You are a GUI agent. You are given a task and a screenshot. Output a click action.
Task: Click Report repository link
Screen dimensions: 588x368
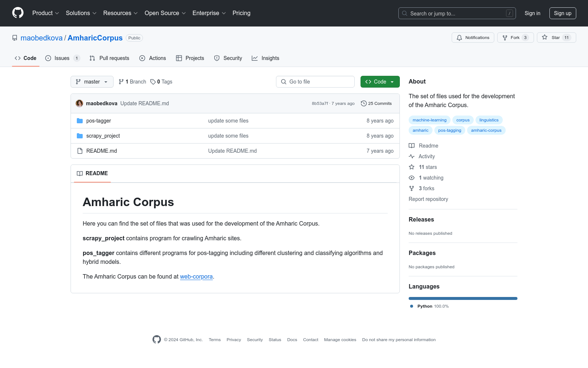tap(429, 199)
